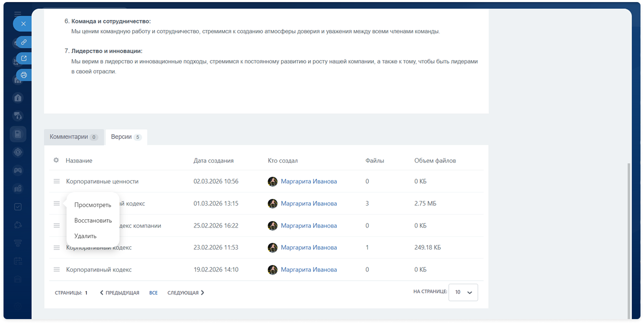Choose Восстановить in the context menu
The width and height of the screenshot is (644, 324).
tap(93, 220)
